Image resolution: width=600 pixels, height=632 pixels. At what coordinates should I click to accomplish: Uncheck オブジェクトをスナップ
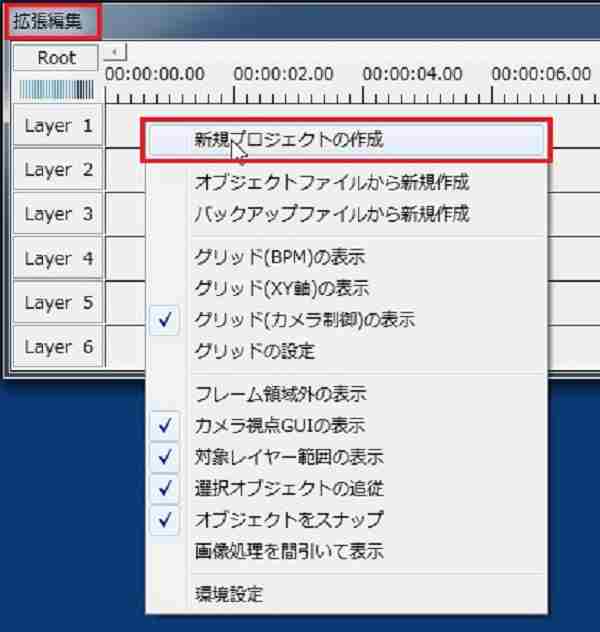pyautogui.click(x=347, y=520)
